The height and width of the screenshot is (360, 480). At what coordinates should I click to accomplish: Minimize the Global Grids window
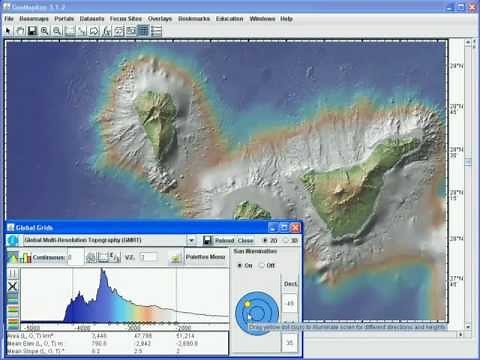[x=273, y=228]
